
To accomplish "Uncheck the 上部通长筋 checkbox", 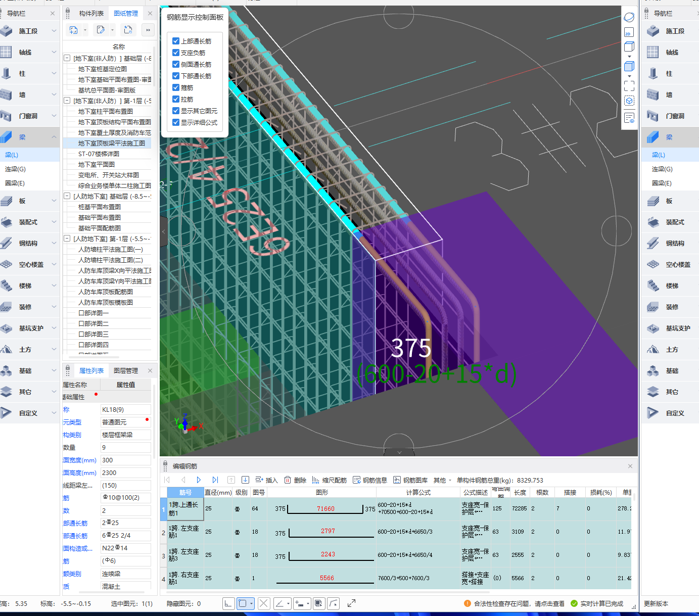I will point(176,41).
